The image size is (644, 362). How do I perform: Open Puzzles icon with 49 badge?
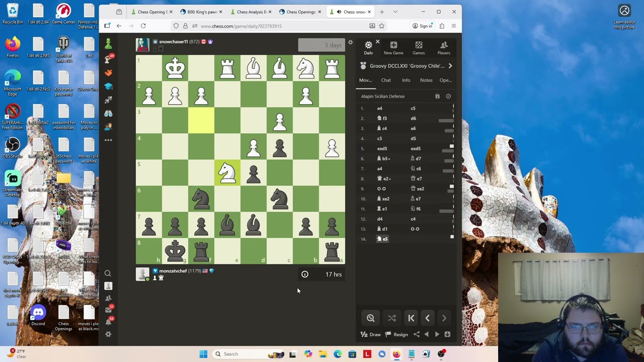[108, 59]
